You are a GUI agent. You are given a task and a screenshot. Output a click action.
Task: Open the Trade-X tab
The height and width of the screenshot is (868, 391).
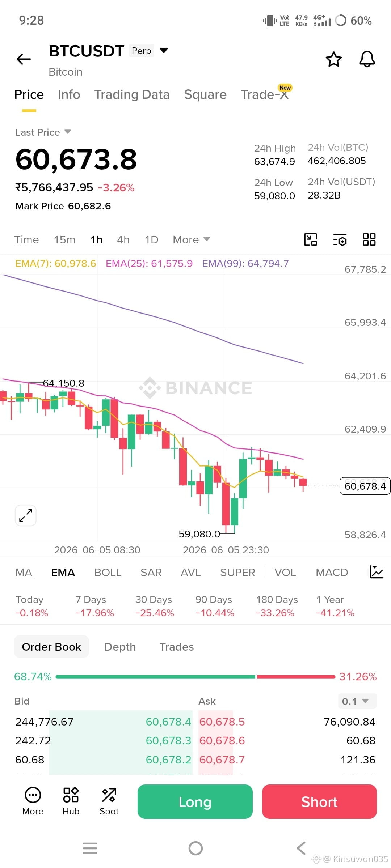pos(264,94)
